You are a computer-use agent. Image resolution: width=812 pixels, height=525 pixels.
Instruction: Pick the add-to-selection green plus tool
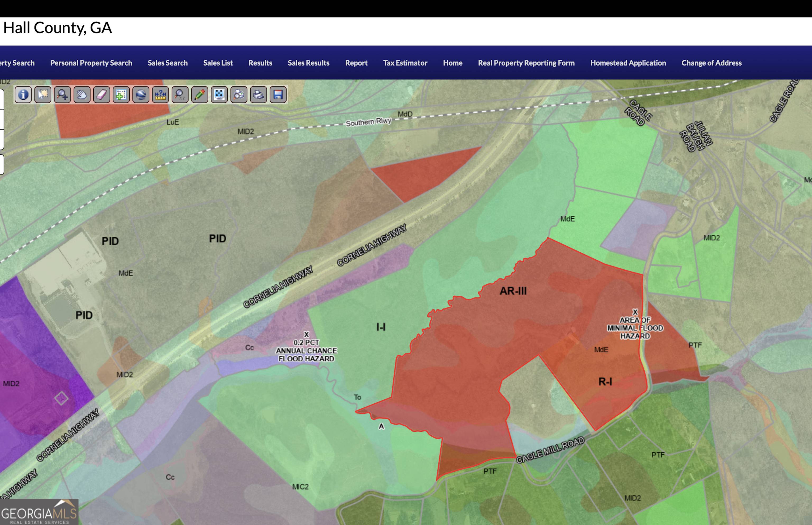[x=121, y=95]
